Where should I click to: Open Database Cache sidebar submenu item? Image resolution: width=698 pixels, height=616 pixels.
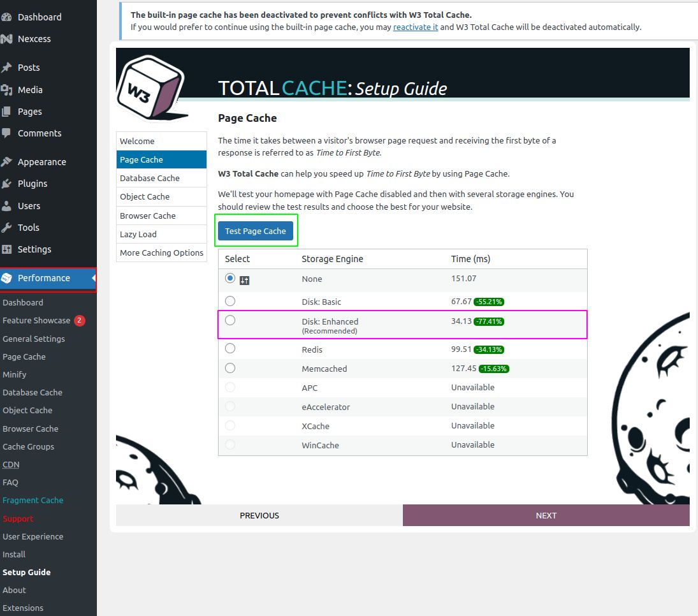[33, 392]
